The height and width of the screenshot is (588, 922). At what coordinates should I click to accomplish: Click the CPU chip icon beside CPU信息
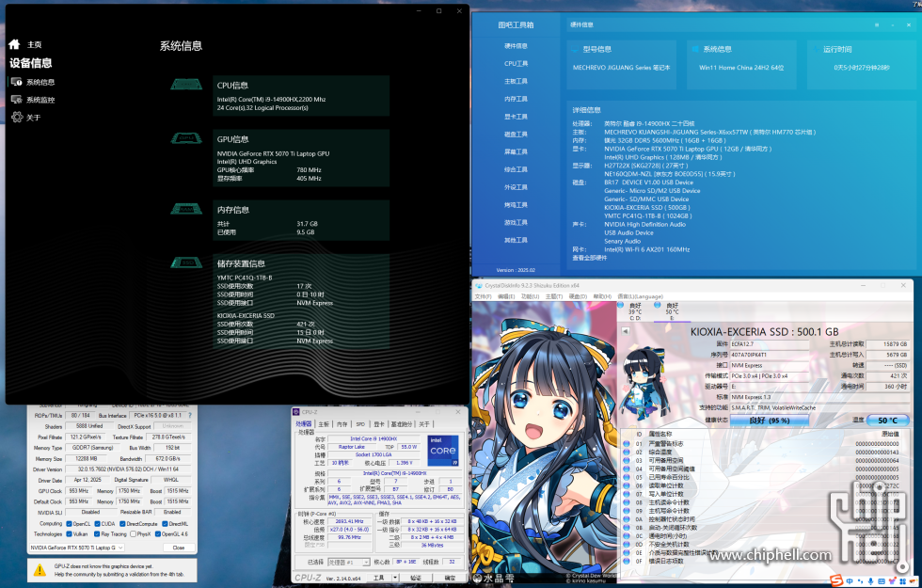point(186,85)
